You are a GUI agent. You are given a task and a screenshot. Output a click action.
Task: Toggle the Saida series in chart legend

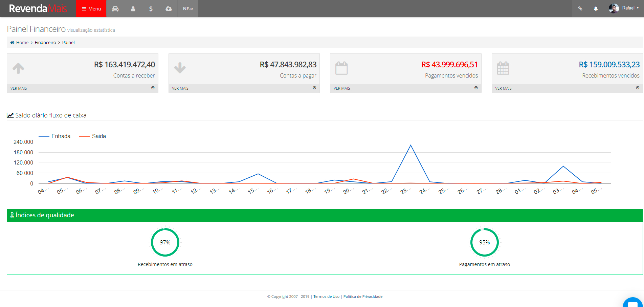tap(93, 136)
